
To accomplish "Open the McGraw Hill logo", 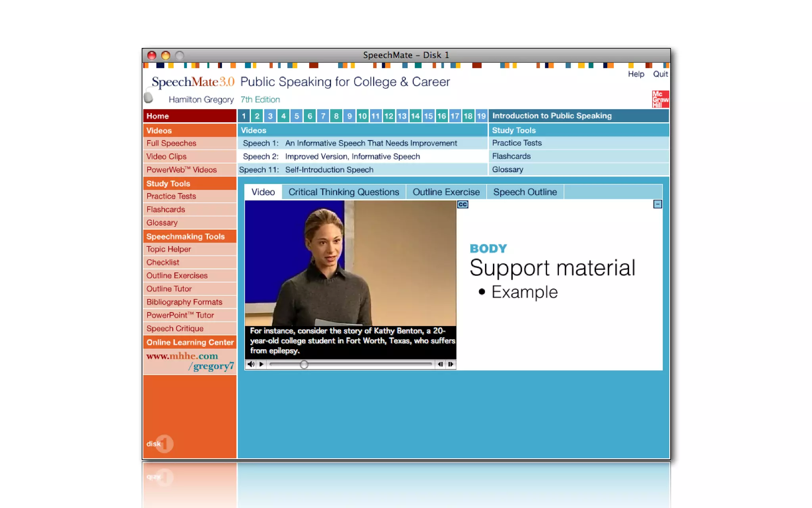I will 660,99.
